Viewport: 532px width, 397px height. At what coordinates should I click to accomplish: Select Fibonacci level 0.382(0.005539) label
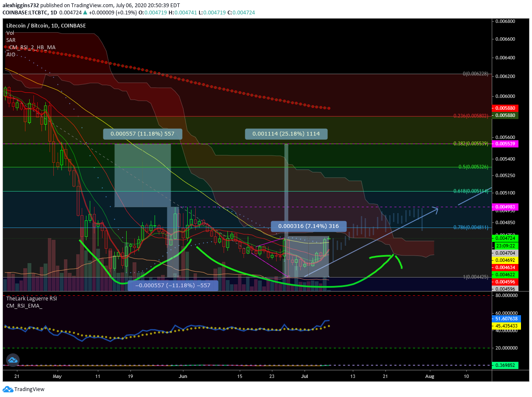[471, 144]
